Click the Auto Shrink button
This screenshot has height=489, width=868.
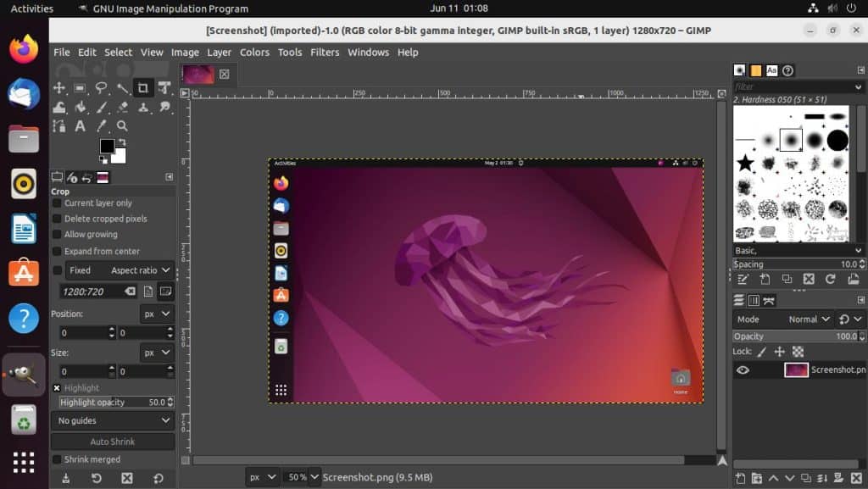113,442
